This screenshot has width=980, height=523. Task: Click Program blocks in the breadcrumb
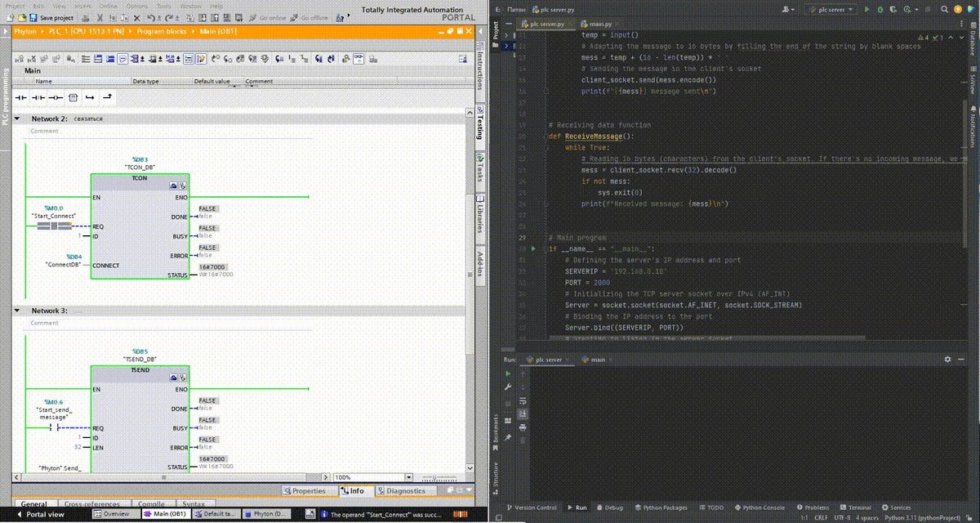coord(162,31)
